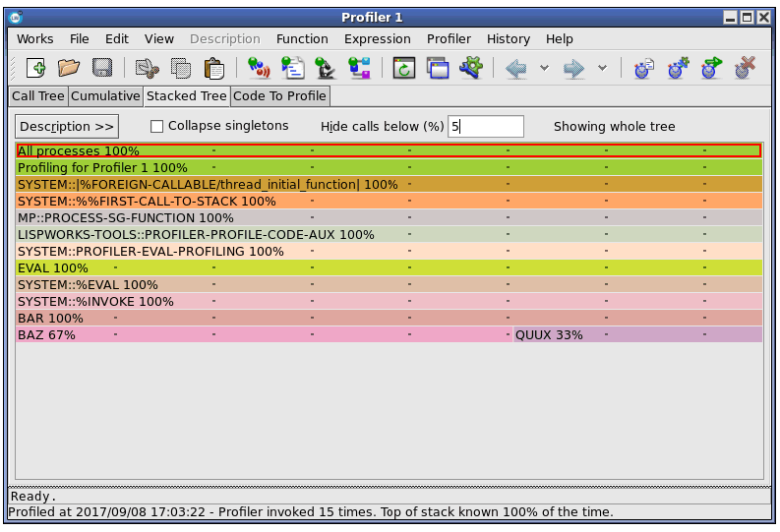Select the EVAL 100% bar
780x532 pixels.
pos(389,268)
